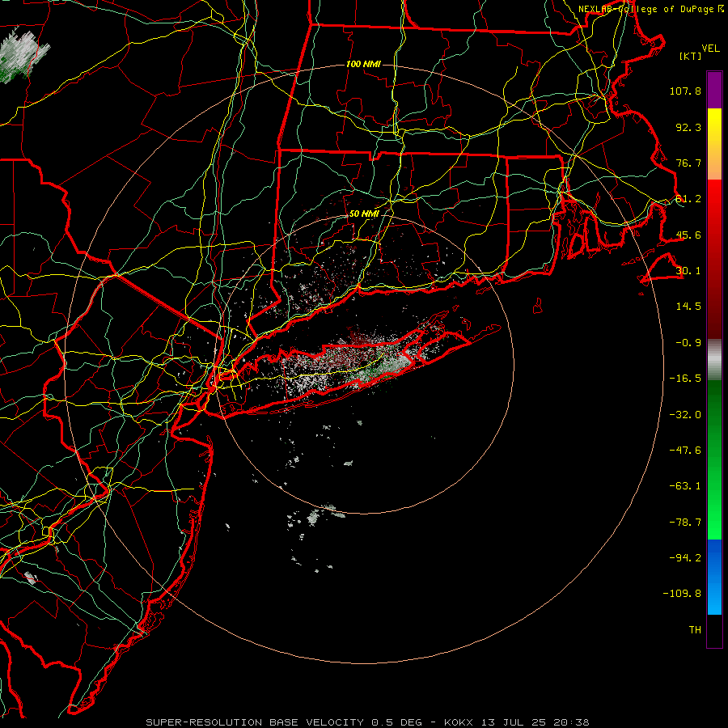Select the -32.0 legend value
Image resolution: width=728 pixels, height=728 pixels.
[685, 415]
